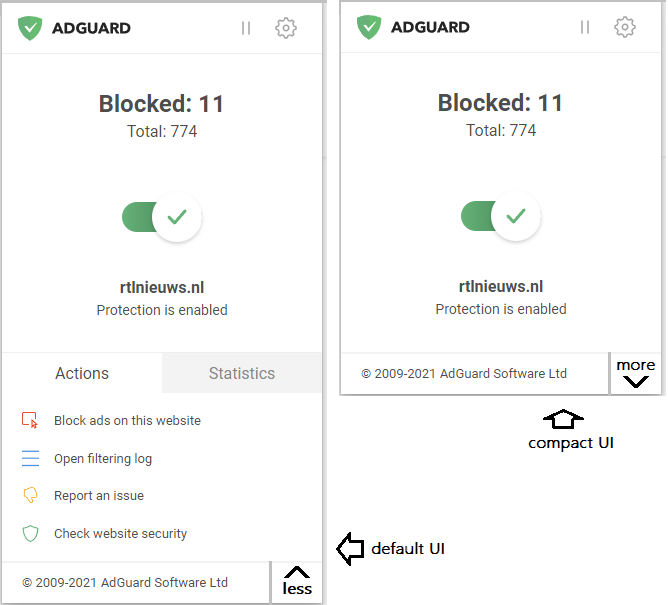Click 'Block ads on this website'
Viewport: 668px width, 605px height.
tap(127, 421)
